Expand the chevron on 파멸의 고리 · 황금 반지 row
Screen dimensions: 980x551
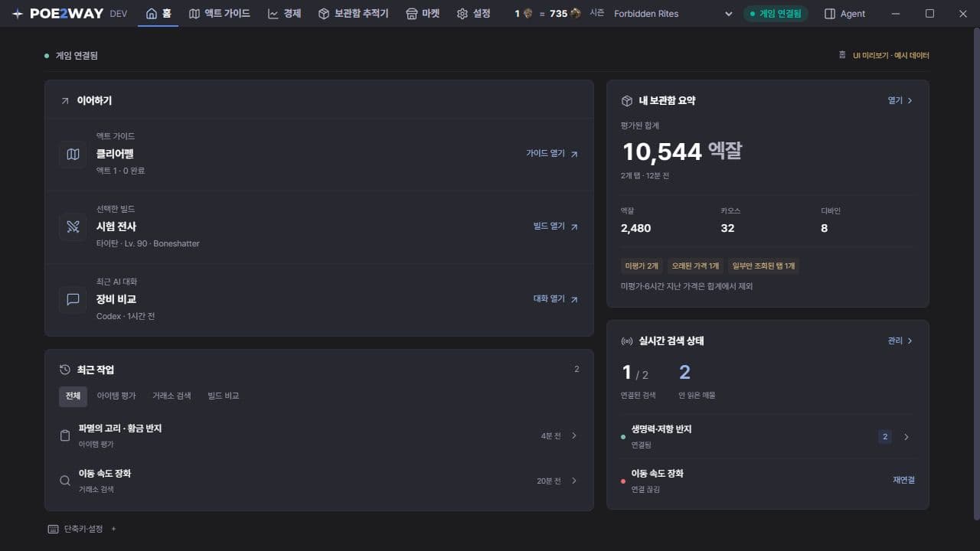point(574,435)
